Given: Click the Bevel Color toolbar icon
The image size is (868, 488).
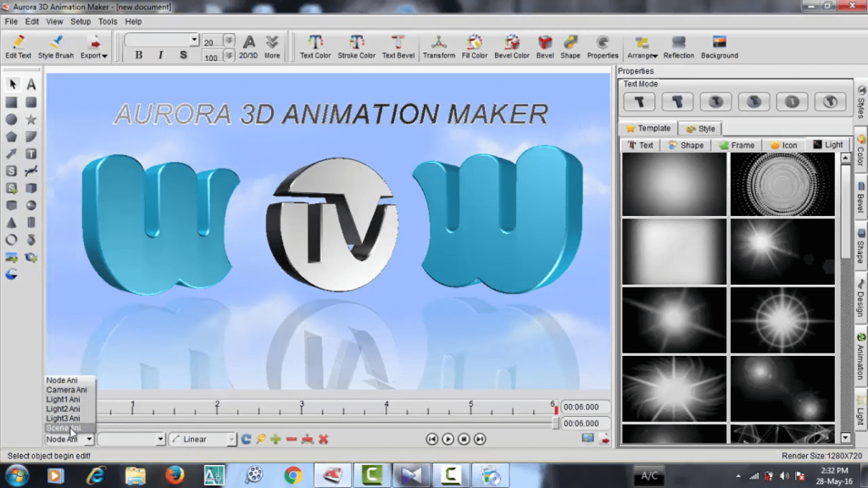Looking at the screenshot, I should pyautogui.click(x=511, y=47).
